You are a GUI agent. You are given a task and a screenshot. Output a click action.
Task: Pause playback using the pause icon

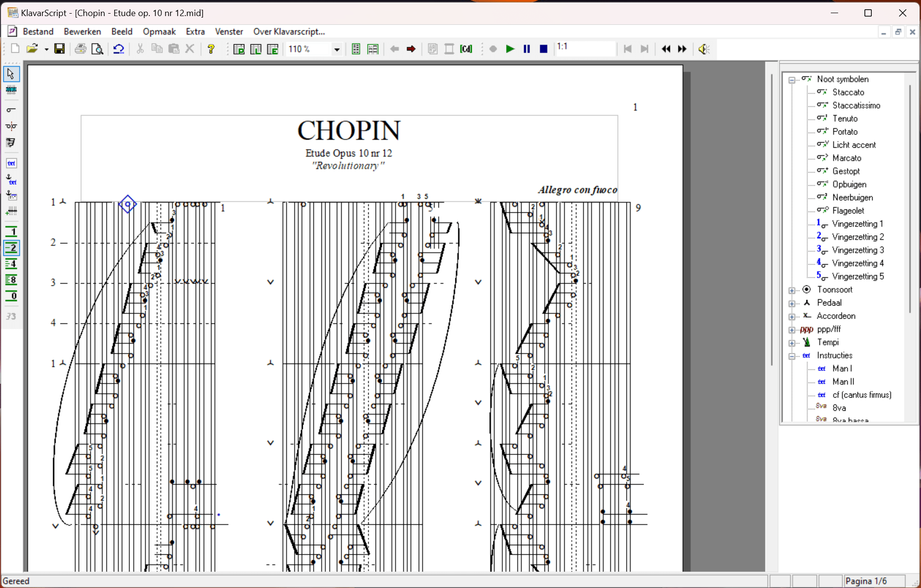pyautogui.click(x=527, y=49)
